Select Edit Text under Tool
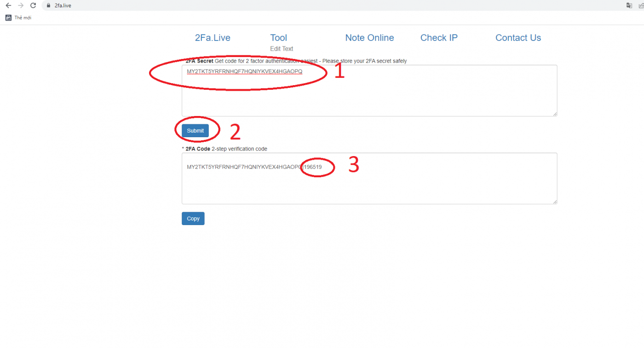This screenshot has width=644, height=348. click(x=282, y=49)
